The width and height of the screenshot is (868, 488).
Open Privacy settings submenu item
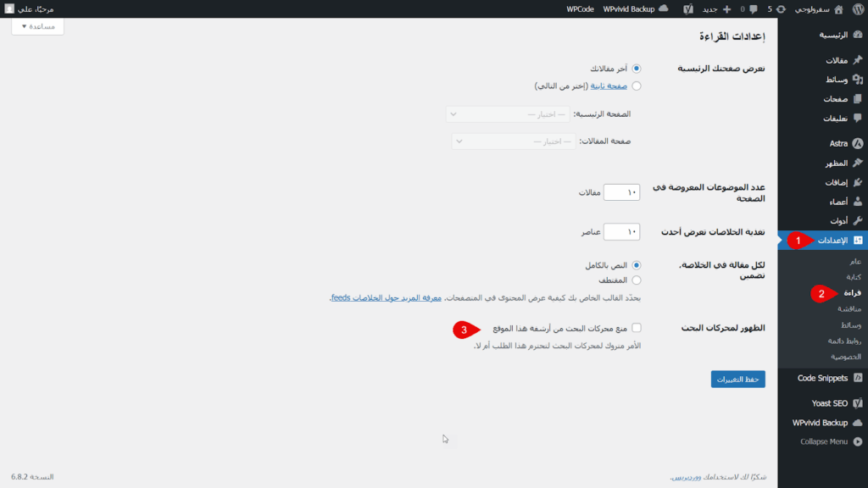[846, 357]
